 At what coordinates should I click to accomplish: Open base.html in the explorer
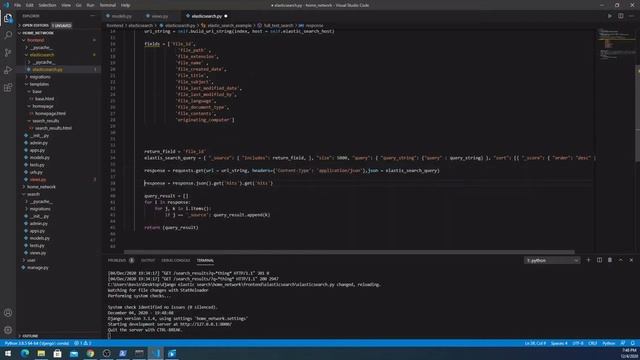pyautogui.click(x=44, y=99)
